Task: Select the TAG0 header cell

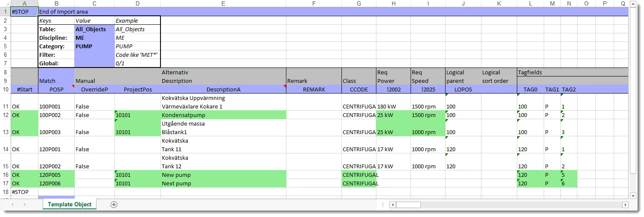Action: pos(530,89)
